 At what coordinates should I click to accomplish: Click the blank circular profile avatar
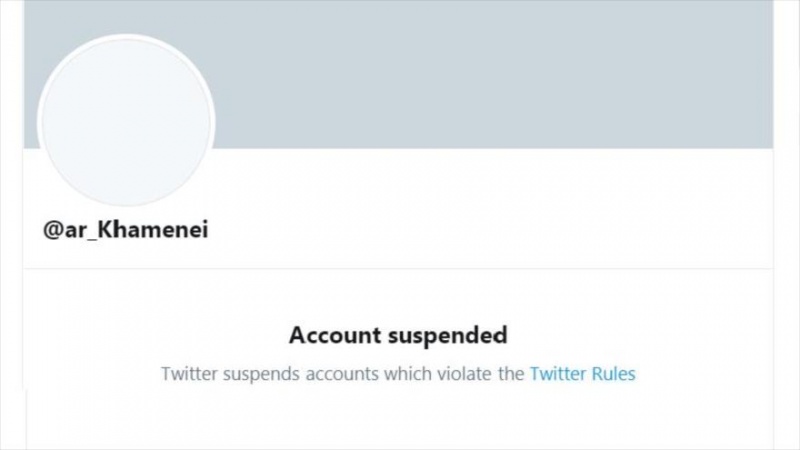coord(125,122)
